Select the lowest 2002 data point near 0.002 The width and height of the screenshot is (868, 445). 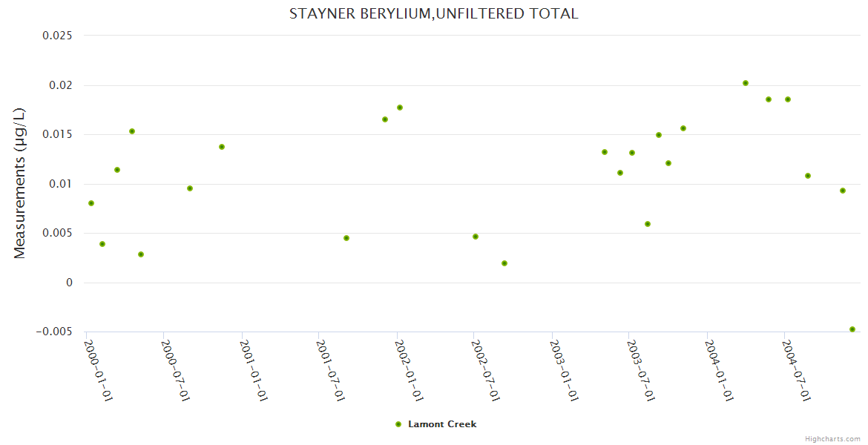point(504,263)
